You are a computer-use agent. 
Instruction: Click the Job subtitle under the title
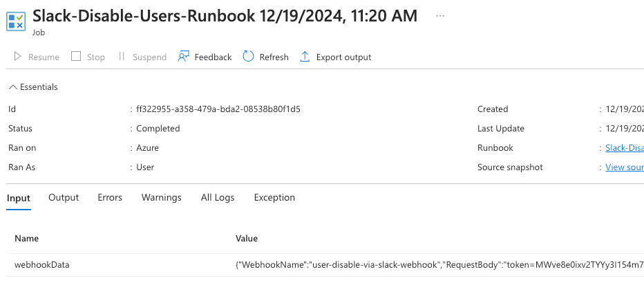(x=39, y=33)
